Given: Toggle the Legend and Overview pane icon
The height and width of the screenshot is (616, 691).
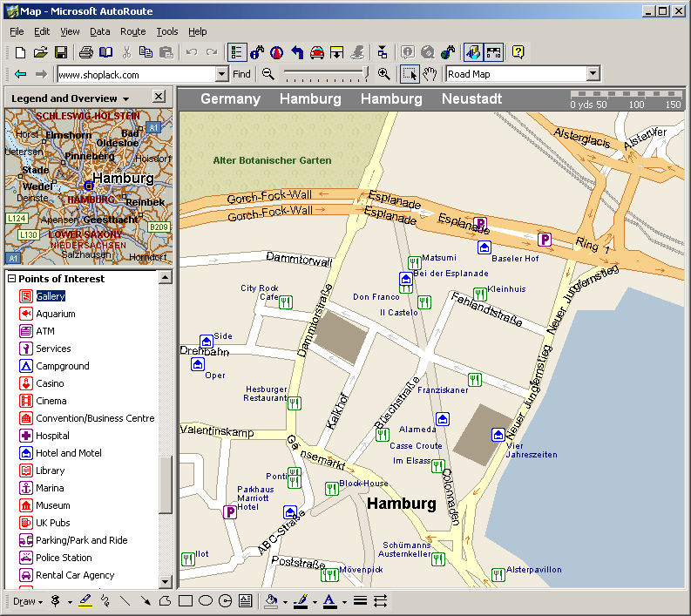Looking at the screenshot, I should tap(473, 52).
